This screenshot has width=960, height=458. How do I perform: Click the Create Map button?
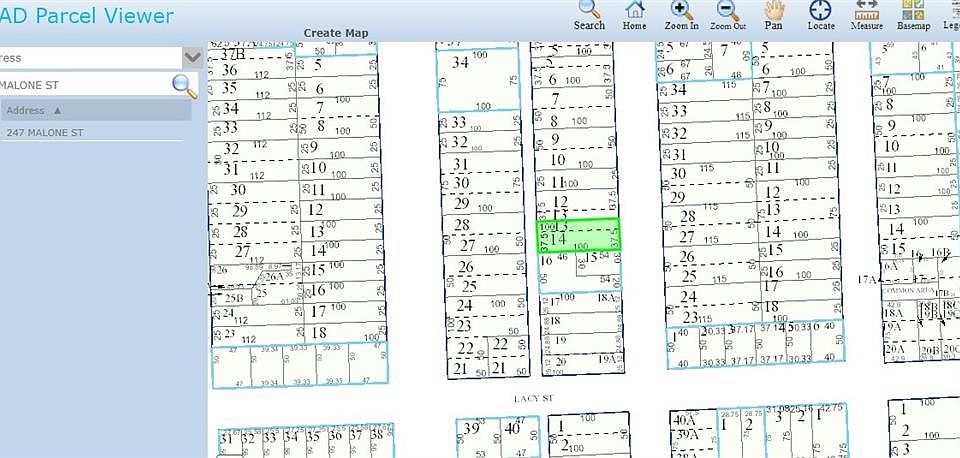(336, 33)
